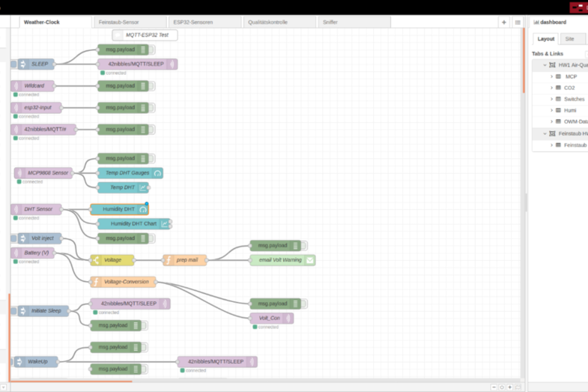Viewport: 588px width, 392px height.
Task: Click MQTT icon on 42nibbles/MQTT/# node
Action: (16, 130)
